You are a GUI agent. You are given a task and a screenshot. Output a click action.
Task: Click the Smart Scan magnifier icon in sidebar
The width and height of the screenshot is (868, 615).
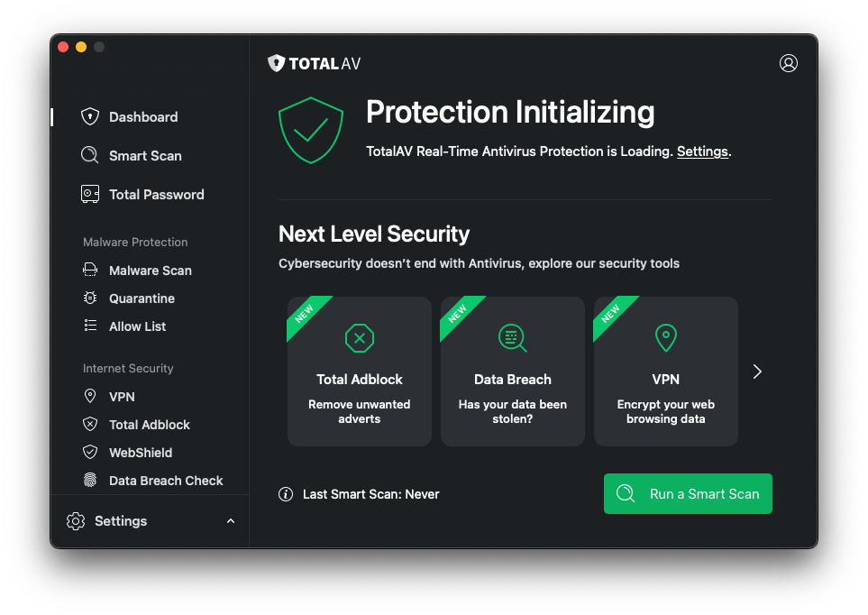point(90,155)
